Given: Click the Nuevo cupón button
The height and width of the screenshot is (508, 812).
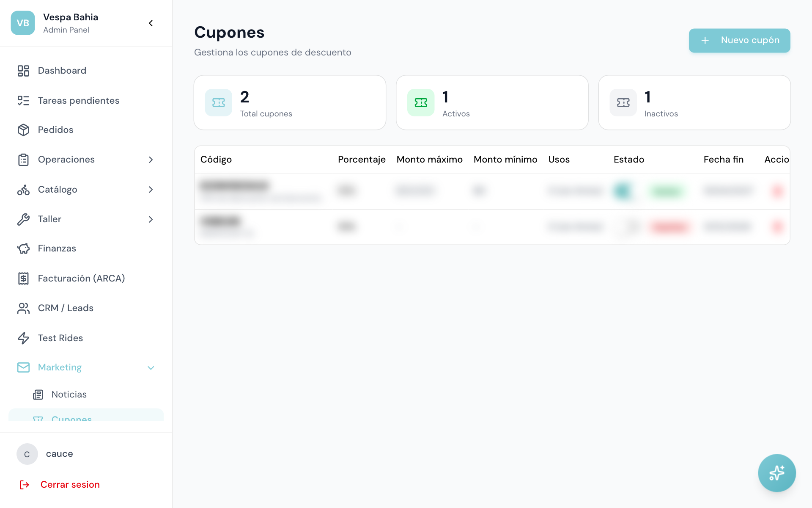Looking at the screenshot, I should pyautogui.click(x=739, y=41).
